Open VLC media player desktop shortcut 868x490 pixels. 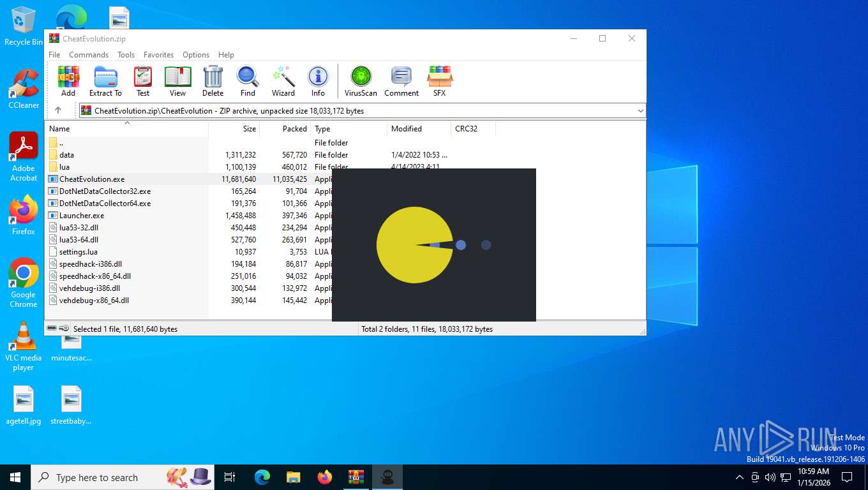pos(24,346)
